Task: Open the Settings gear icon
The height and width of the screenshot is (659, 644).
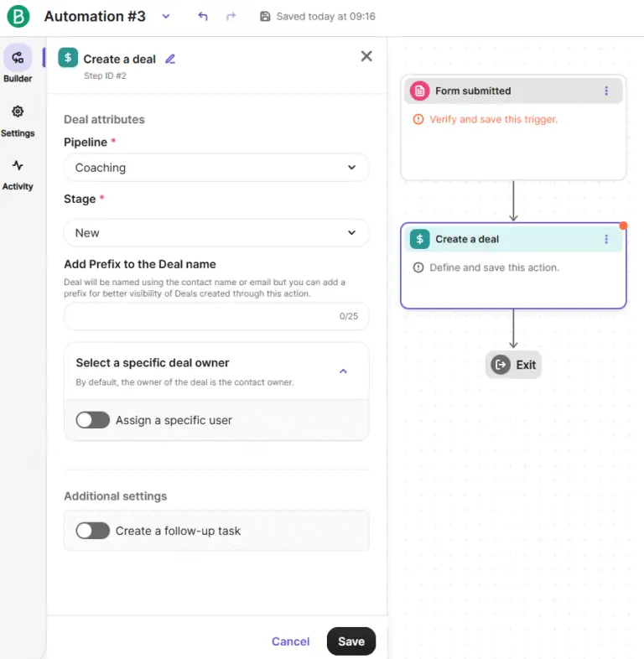Action: pyautogui.click(x=18, y=112)
